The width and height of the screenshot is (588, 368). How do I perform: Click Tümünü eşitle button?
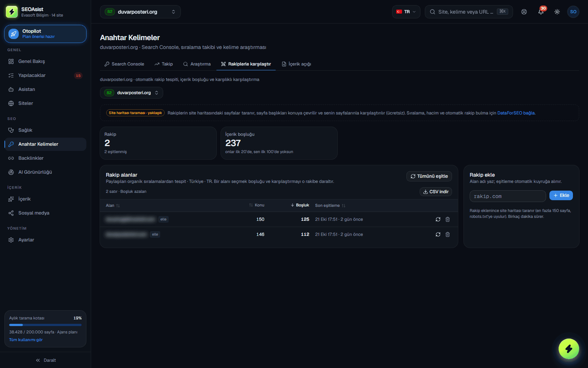429,176
